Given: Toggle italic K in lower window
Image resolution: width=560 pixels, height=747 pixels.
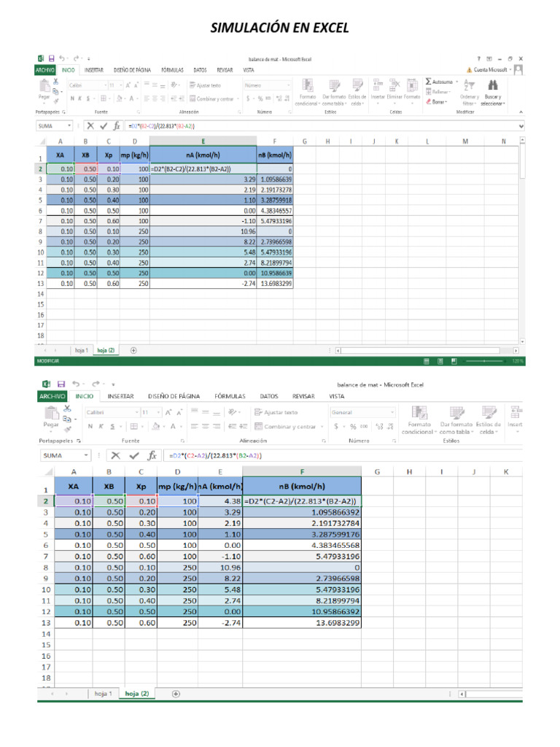Looking at the screenshot, I should tap(101, 426).
